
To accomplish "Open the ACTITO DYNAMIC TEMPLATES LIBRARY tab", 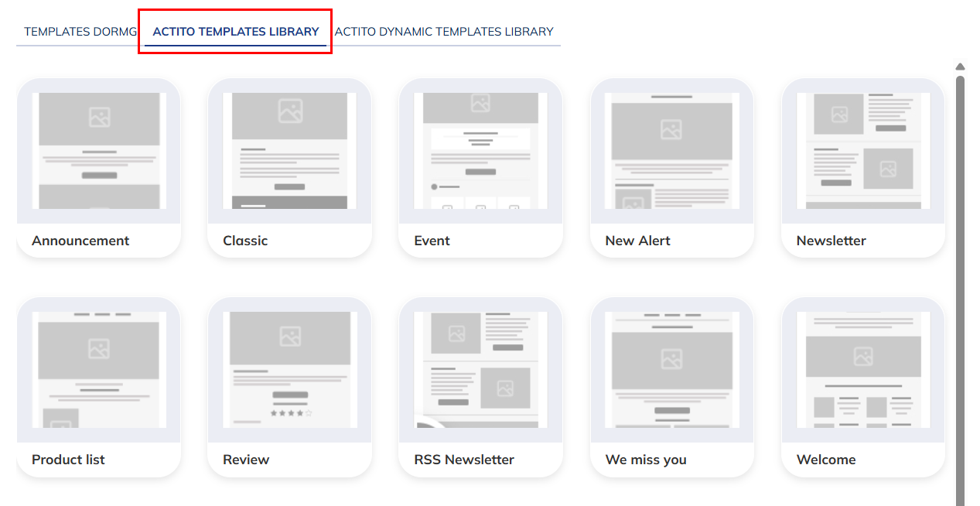I will pos(444,31).
